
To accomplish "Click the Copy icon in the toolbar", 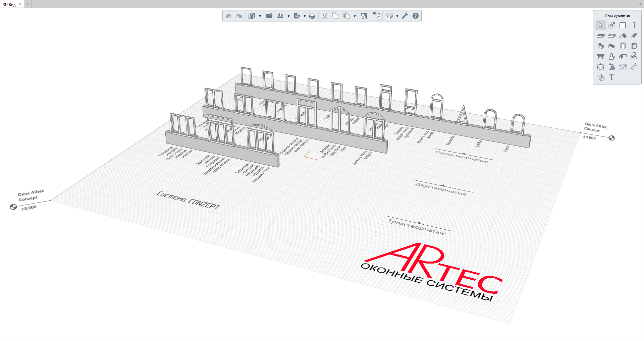I will point(335,16).
